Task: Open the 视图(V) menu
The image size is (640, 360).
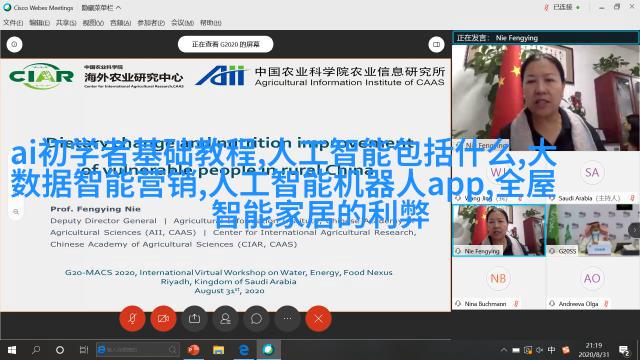Action: click(x=93, y=23)
